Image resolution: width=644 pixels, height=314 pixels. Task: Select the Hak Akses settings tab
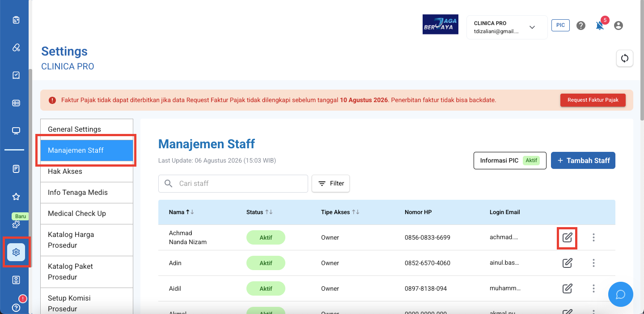[87, 172]
